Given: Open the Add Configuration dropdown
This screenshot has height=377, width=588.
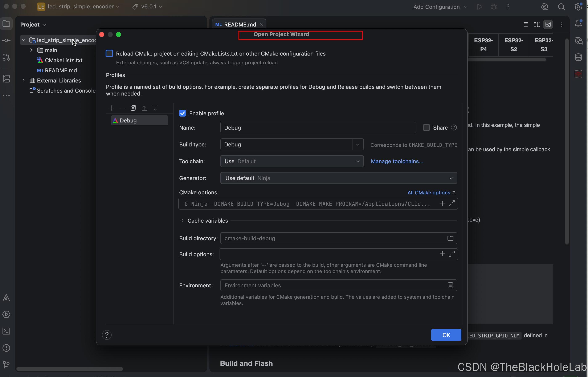Looking at the screenshot, I should pos(440,7).
